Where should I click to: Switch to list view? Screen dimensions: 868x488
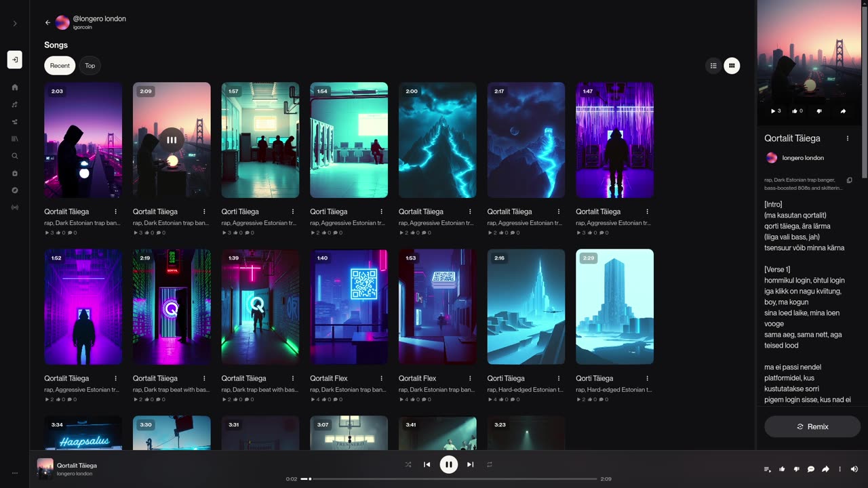[x=713, y=66]
